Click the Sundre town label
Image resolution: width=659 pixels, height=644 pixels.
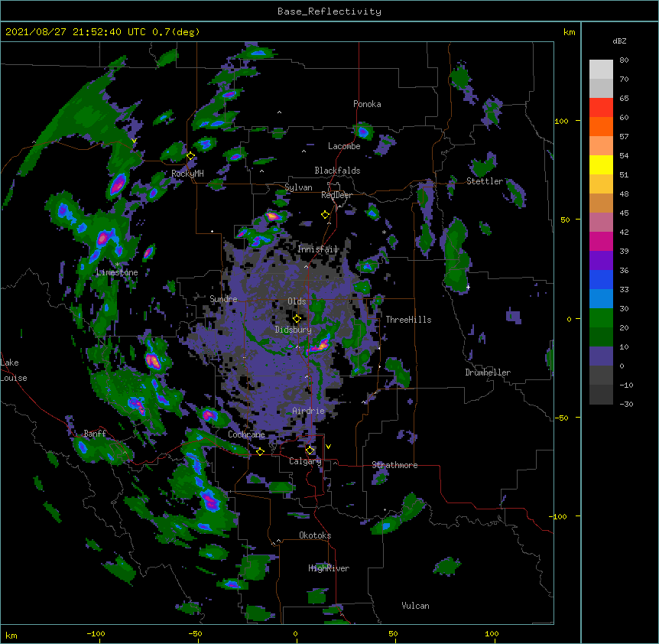[x=223, y=299]
